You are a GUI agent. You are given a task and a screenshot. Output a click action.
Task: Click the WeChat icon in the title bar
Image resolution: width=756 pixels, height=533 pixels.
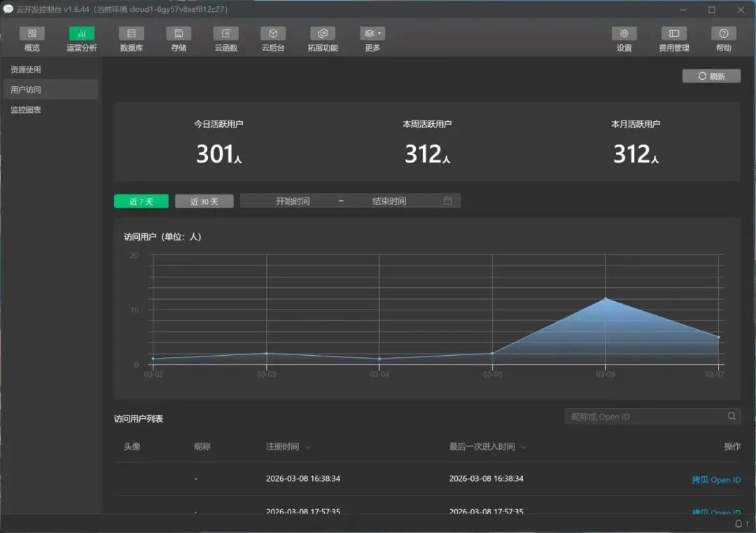8,9
